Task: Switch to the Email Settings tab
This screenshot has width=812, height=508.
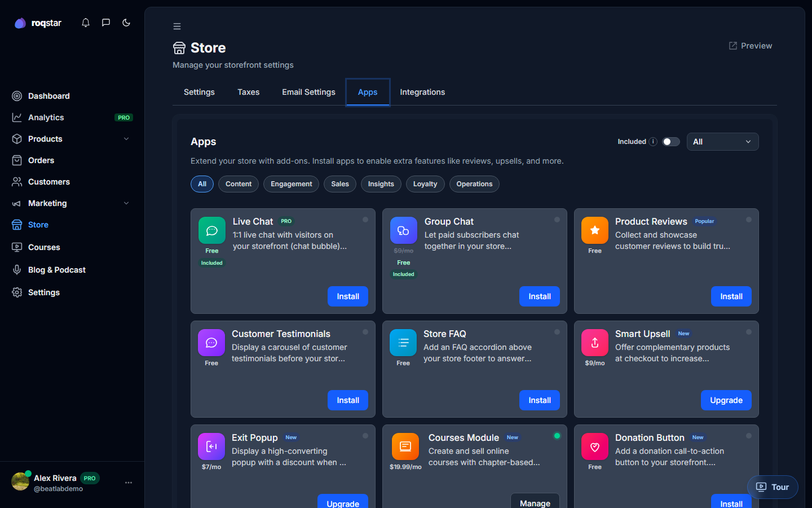Action: (308, 92)
